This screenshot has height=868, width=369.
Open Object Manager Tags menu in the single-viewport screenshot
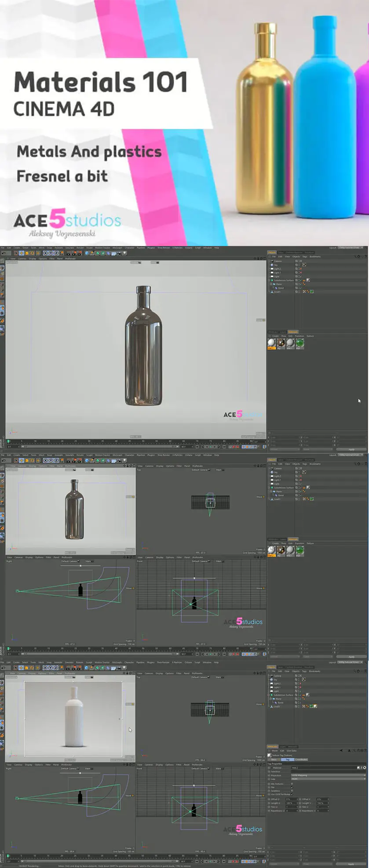305,257
